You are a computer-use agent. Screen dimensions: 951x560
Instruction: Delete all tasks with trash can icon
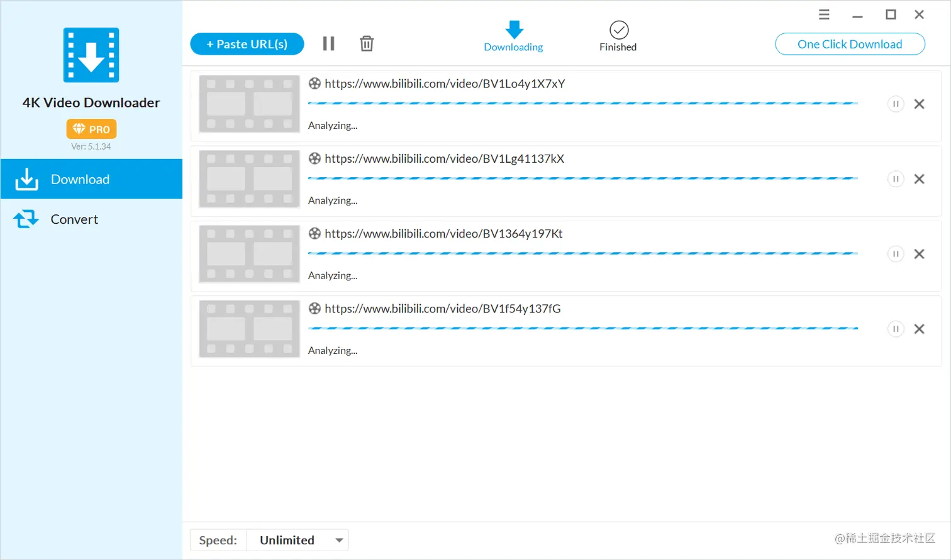(x=367, y=43)
